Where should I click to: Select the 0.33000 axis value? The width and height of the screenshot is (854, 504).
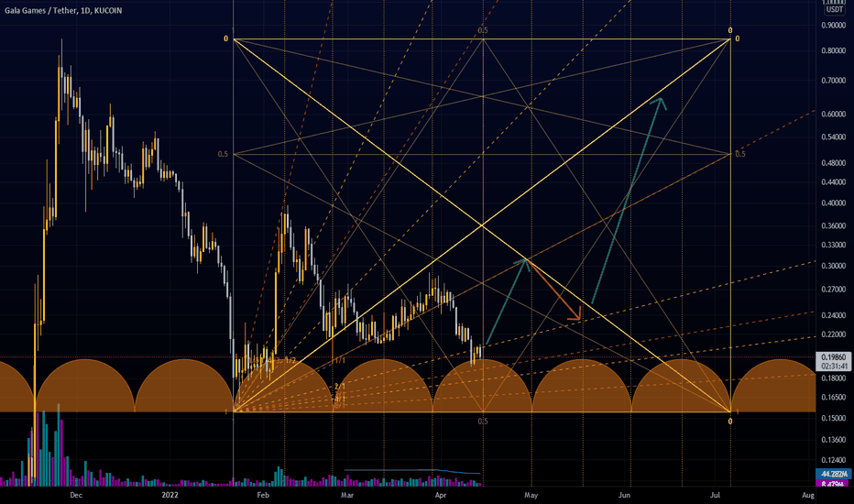(833, 246)
